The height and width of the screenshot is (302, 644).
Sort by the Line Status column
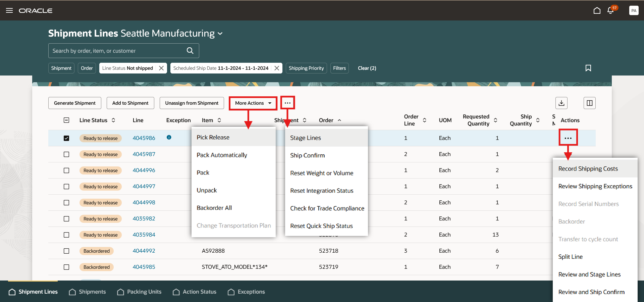[x=113, y=120]
